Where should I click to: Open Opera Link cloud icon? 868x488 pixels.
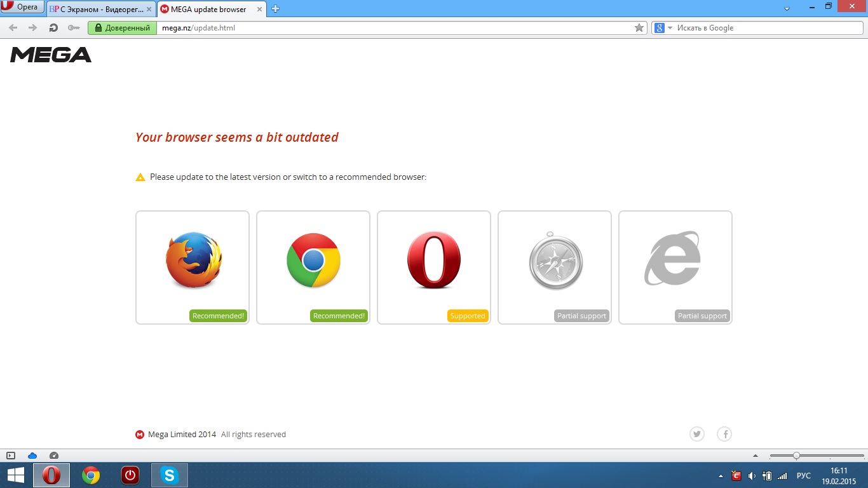point(32,456)
